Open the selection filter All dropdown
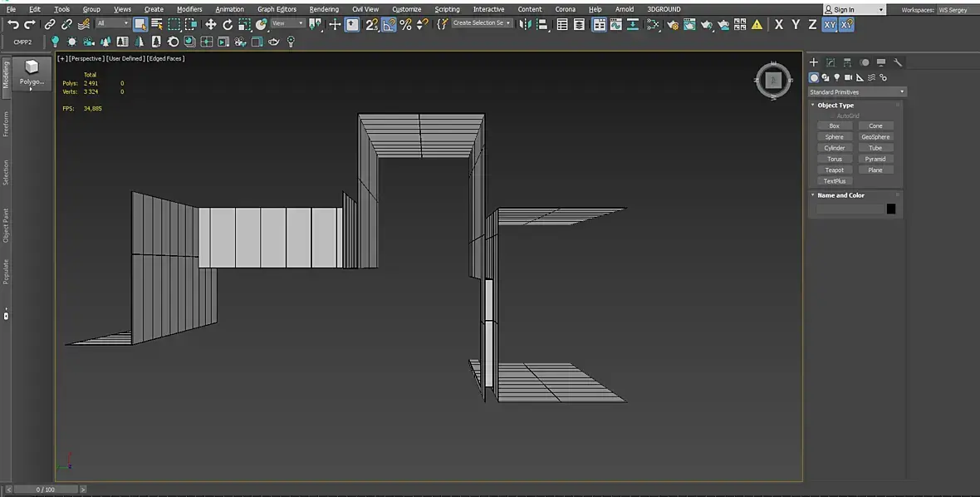Viewport: 980px width, 497px height. 112,24
